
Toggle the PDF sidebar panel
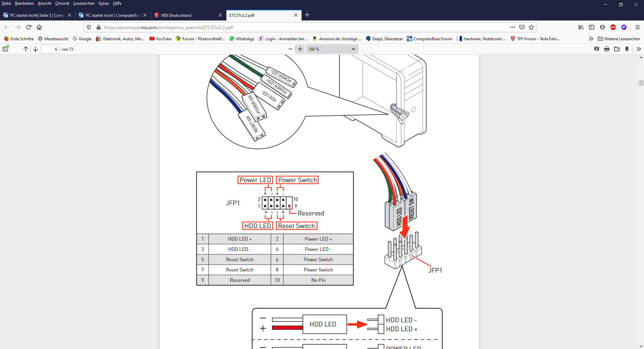click(5, 49)
